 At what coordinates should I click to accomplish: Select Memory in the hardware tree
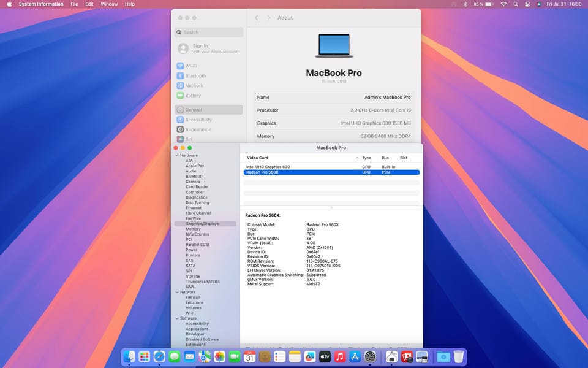[193, 229]
